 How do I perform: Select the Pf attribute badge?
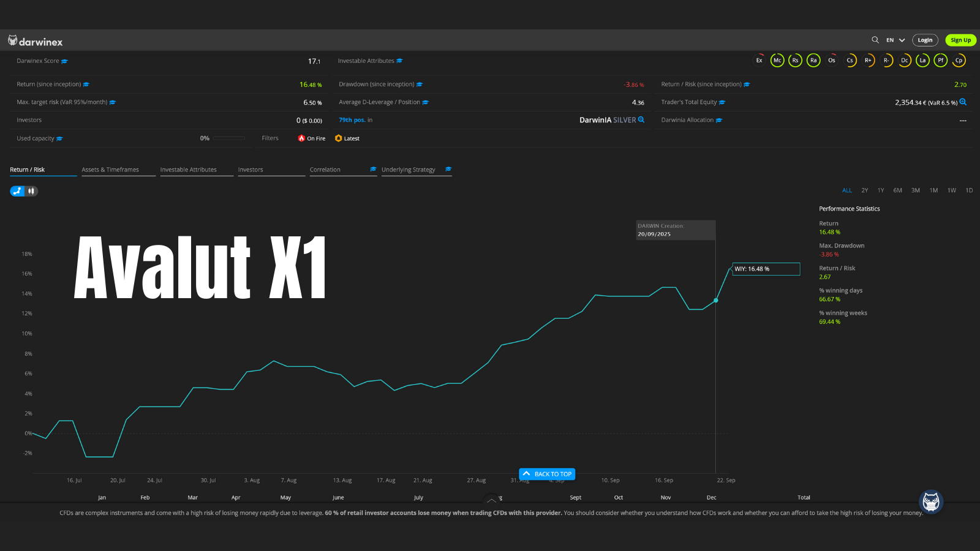pyautogui.click(x=941, y=60)
